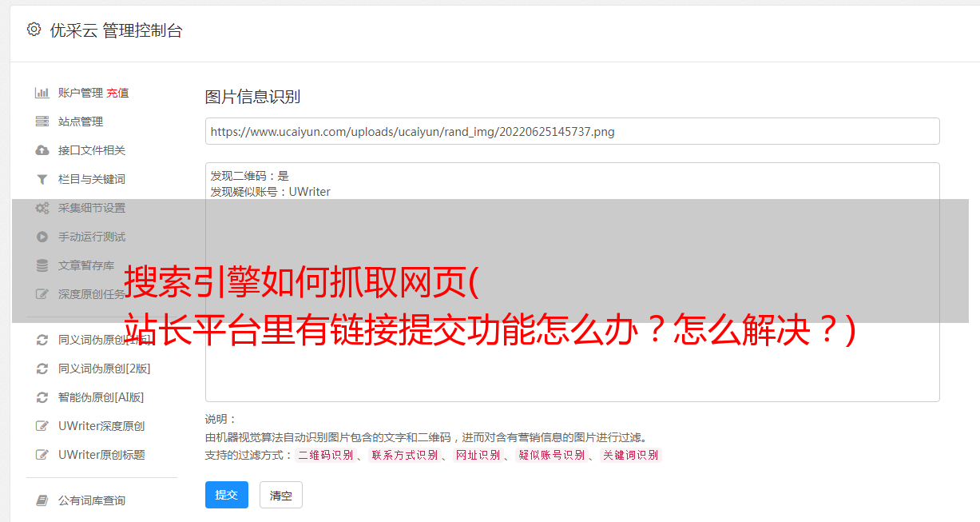Image resolution: width=980 pixels, height=522 pixels.
Task: Click the 清空 button
Action: (281, 495)
